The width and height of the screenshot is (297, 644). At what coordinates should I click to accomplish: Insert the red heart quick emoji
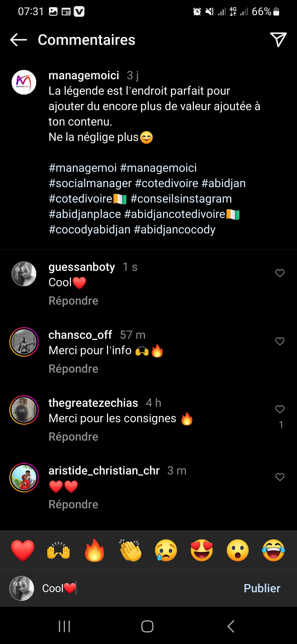pos(23,550)
